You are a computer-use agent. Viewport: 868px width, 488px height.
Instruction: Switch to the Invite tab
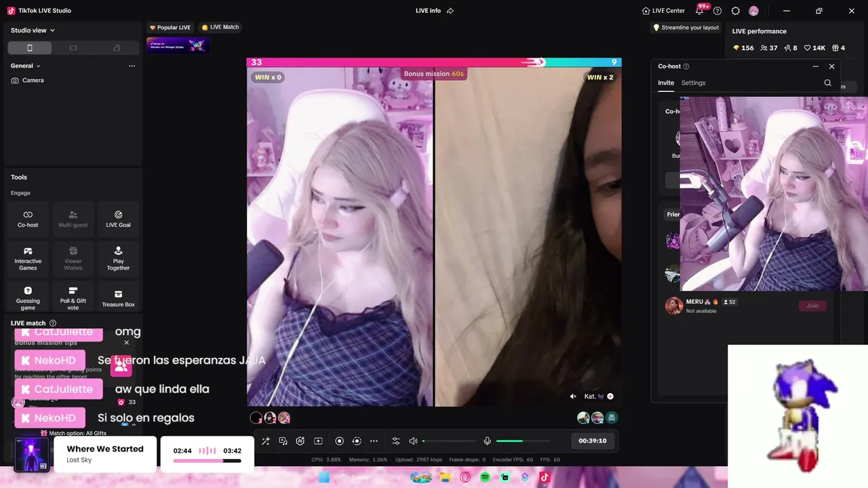tap(666, 83)
